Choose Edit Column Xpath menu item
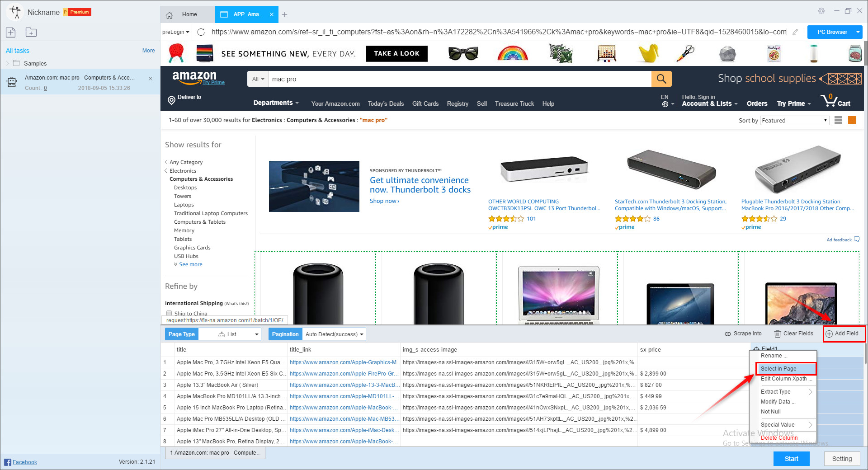 click(x=786, y=379)
